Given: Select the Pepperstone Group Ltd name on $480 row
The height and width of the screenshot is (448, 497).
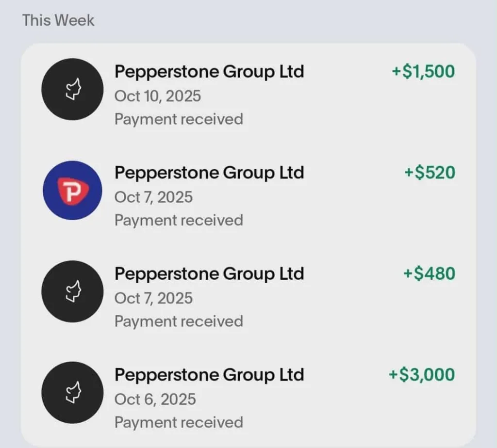Looking at the screenshot, I should click(209, 274).
